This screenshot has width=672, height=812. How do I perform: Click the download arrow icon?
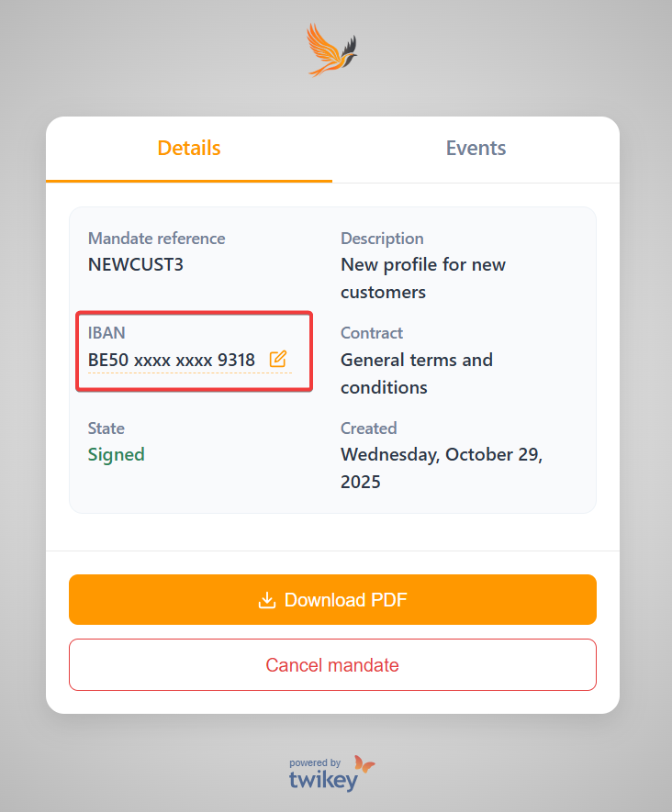[267, 600]
